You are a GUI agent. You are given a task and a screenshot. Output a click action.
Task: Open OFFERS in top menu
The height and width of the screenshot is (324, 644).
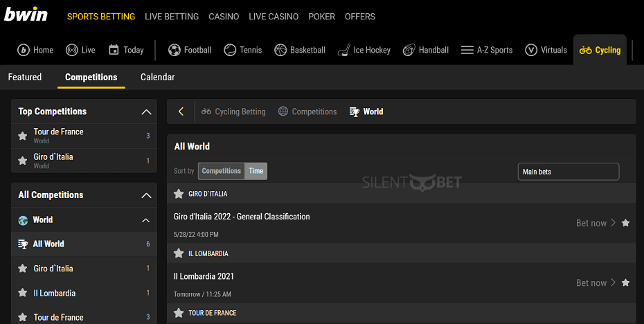pyautogui.click(x=360, y=17)
